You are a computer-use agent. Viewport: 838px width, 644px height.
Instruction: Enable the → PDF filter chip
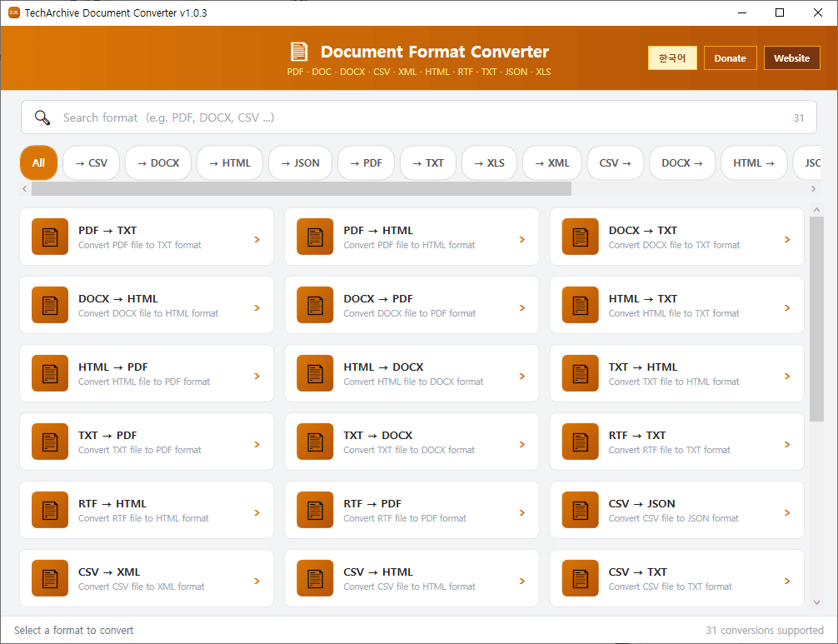tap(366, 163)
